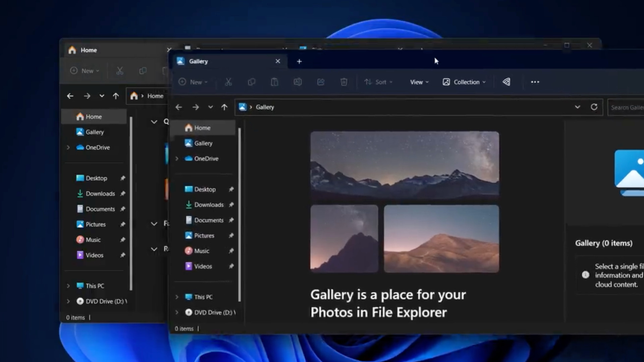Open the Sort dropdown menu

coord(378,82)
